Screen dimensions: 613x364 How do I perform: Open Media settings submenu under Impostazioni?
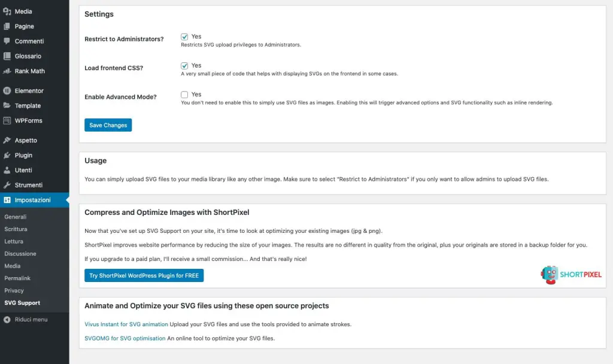pos(12,266)
